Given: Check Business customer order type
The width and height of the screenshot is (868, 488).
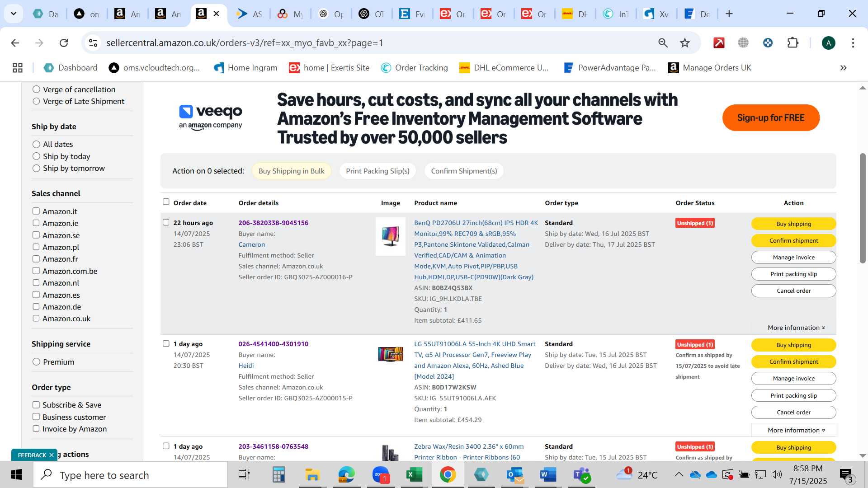Looking at the screenshot, I should [36, 417].
